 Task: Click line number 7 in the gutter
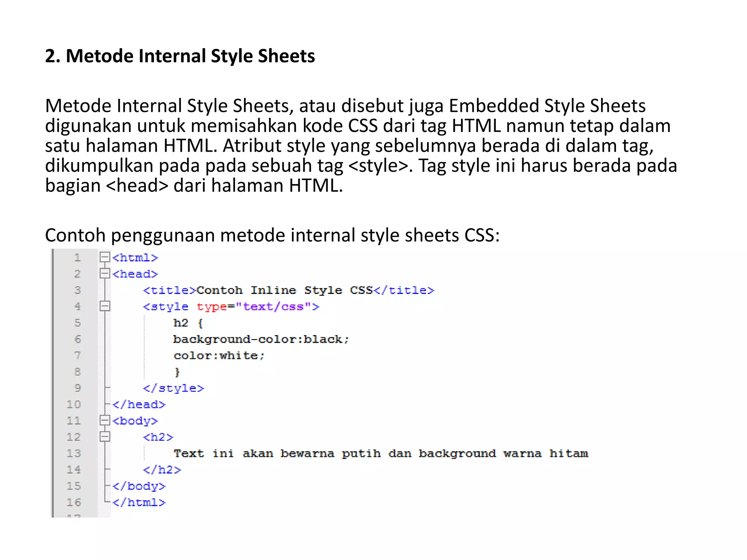[x=77, y=355]
